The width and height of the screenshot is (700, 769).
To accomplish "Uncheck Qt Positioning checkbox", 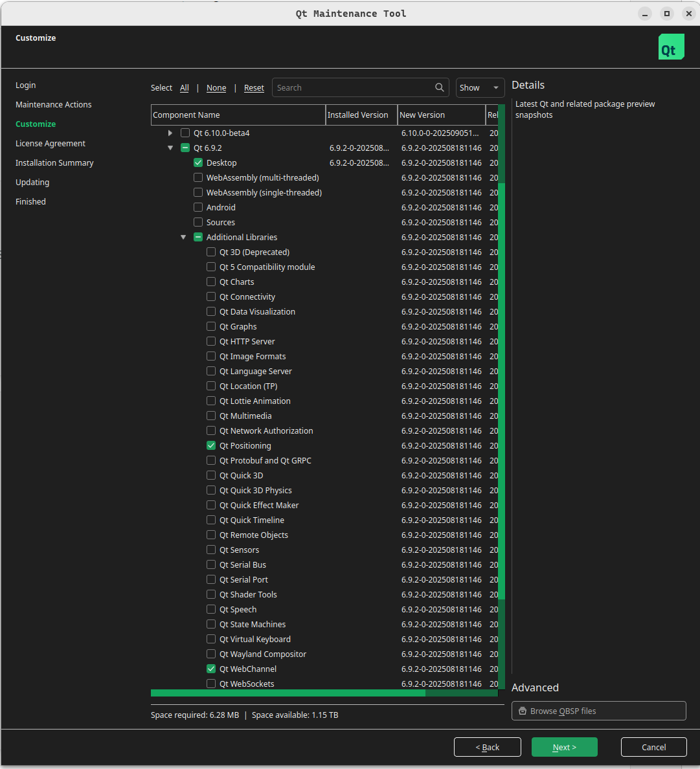I will coord(211,445).
